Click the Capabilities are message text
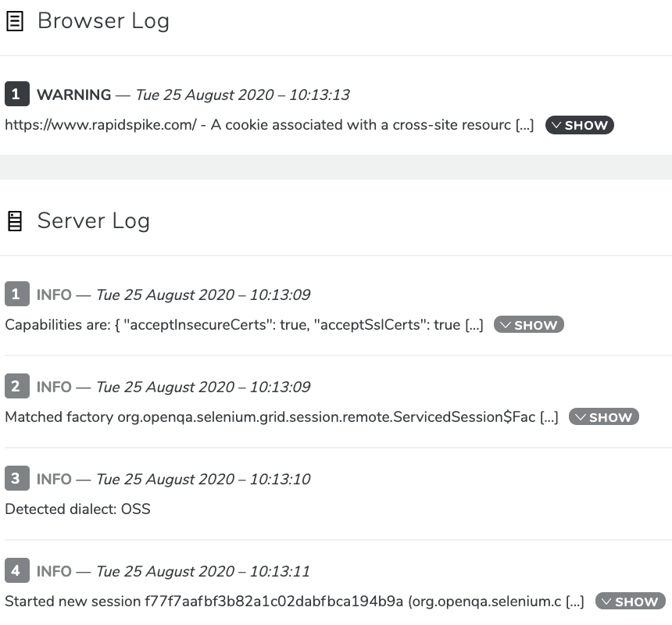 (244, 325)
